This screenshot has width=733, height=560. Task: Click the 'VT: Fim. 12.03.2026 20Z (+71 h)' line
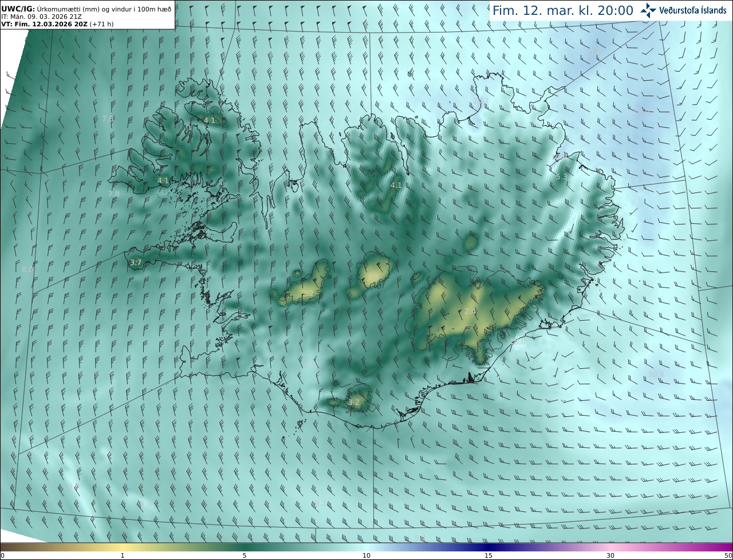tap(57, 24)
